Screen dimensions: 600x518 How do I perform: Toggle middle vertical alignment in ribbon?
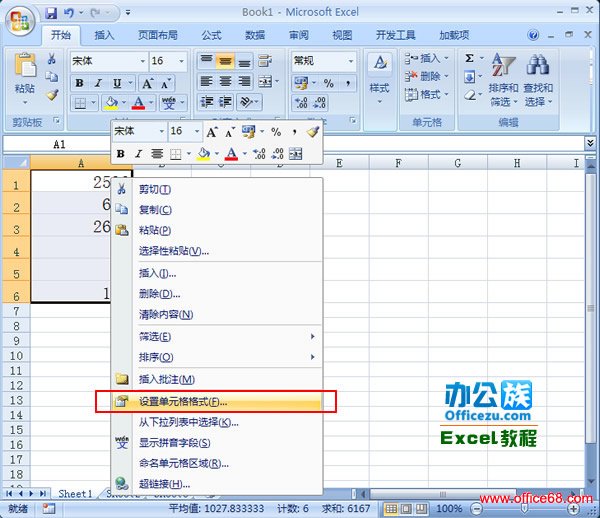[225, 61]
